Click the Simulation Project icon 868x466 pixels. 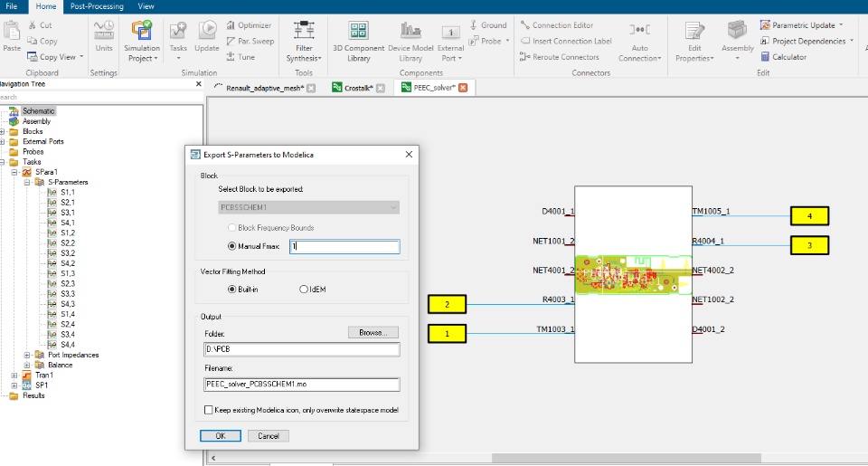(x=142, y=31)
